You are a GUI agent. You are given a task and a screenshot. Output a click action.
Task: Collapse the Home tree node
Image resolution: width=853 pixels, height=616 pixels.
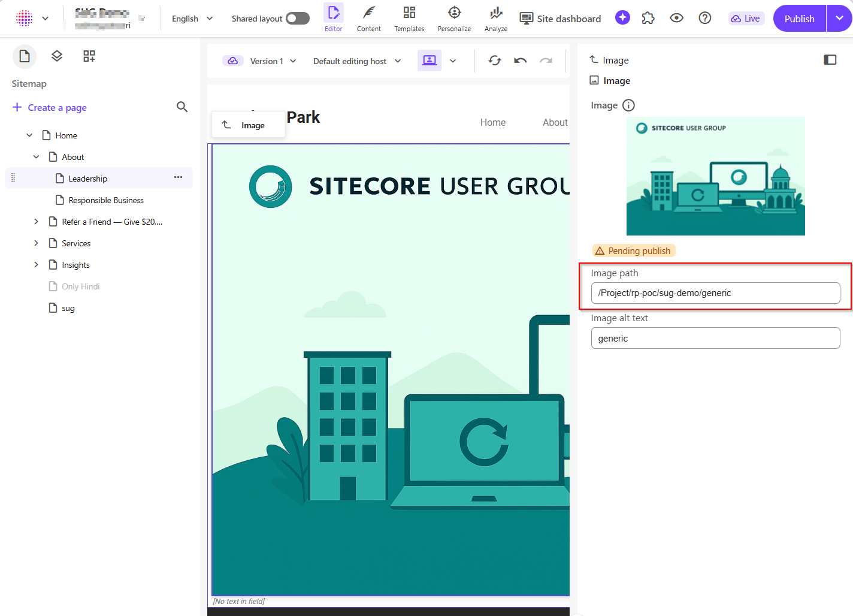(x=29, y=135)
